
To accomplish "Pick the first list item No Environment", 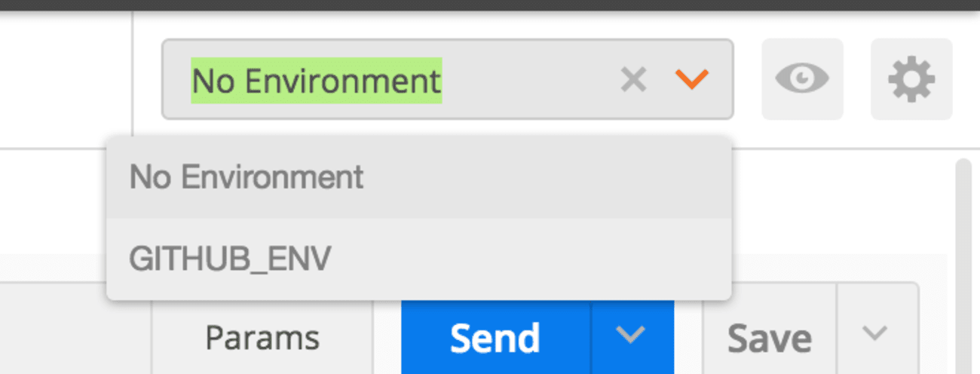I will [419, 178].
